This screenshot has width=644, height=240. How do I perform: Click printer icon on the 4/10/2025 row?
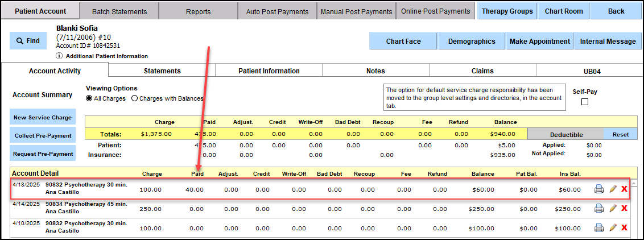click(x=599, y=227)
